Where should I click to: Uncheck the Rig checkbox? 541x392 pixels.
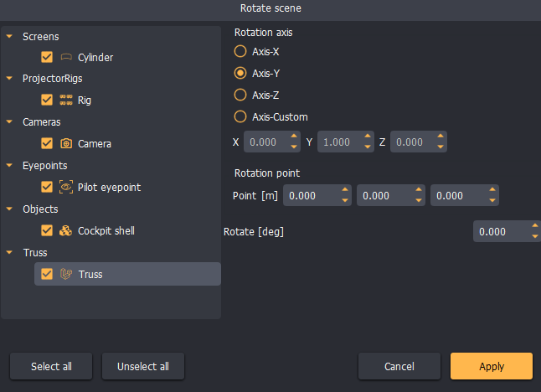point(47,100)
